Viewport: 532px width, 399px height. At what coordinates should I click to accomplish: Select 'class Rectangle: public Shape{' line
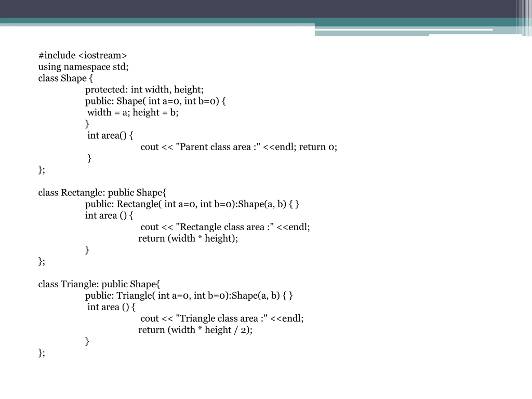(x=102, y=193)
